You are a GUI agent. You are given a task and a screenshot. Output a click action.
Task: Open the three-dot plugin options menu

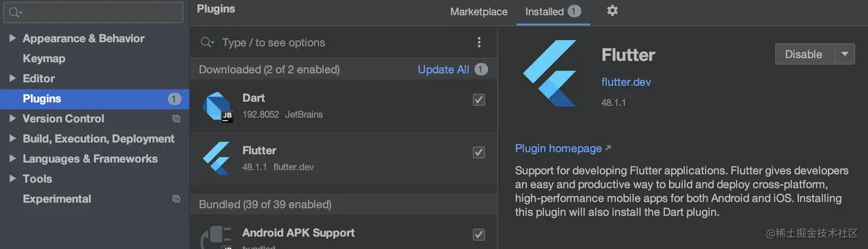tap(479, 42)
